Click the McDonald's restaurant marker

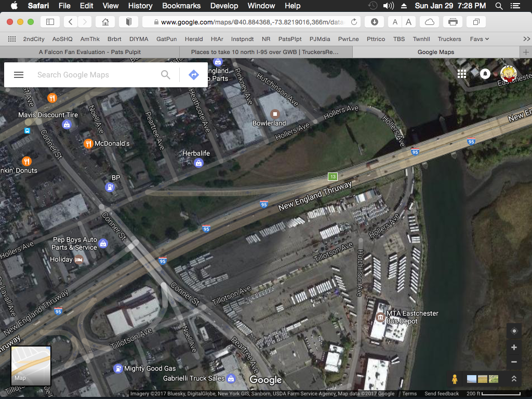(89, 143)
